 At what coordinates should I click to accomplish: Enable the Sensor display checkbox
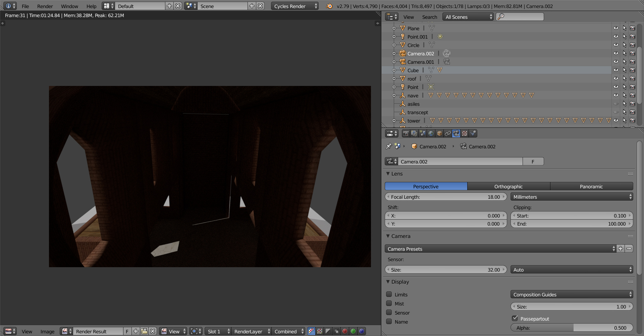pyautogui.click(x=389, y=312)
